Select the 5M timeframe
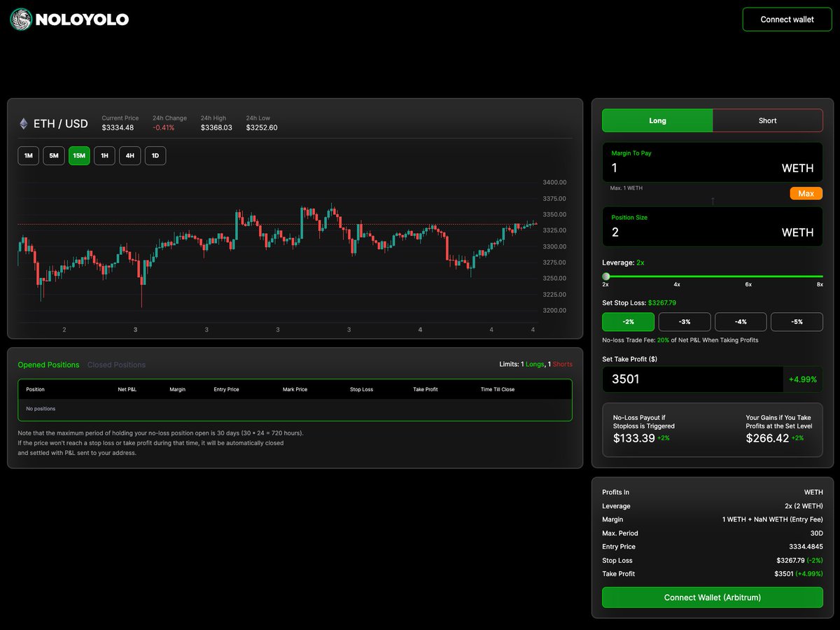Screen dimensions: 840x630 click(53, 155)
